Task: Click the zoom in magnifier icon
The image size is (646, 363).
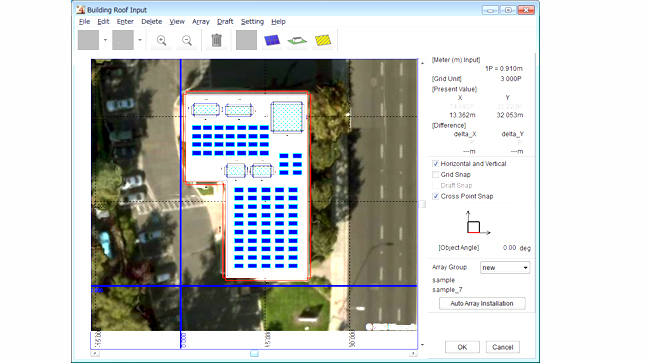Action: [x=162, y=40]
